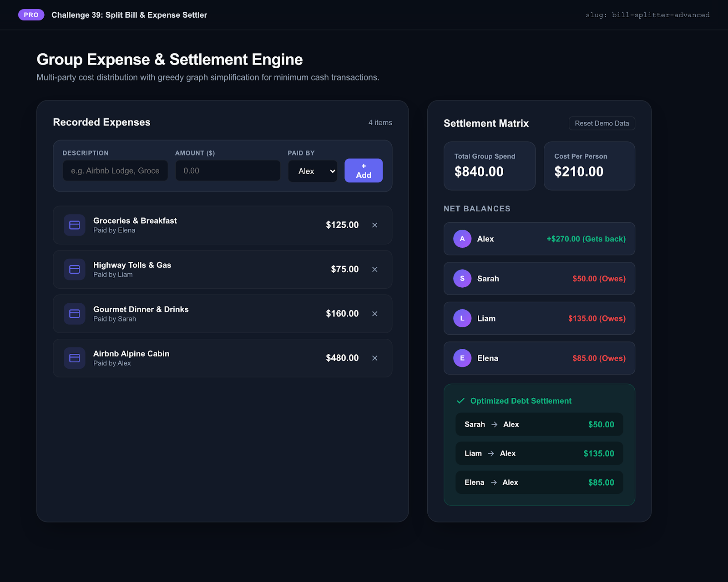The height and width of the screenshot is (582, 728).
Task: Click card icon beside Groceries & Breakfast
Action: pyautogui.click(x=75, y=225)
